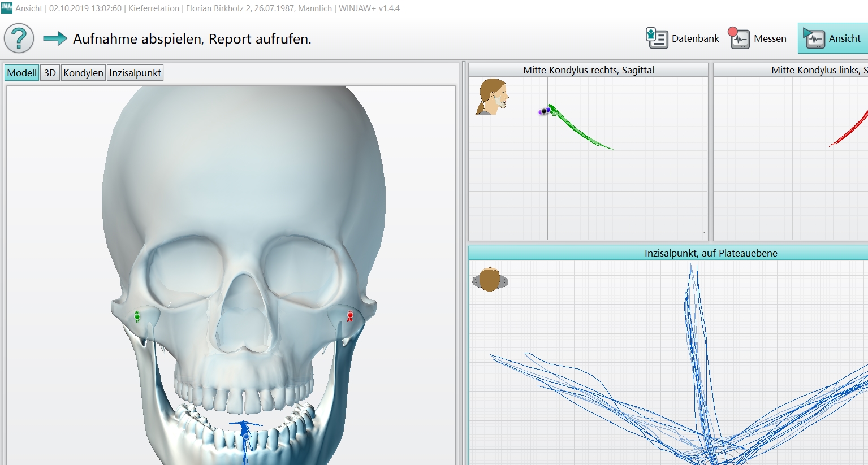Click the Inzisalpunkt, auf Plateauebene panel header
Viewport: 868px width, 465px height.
point(710,253)
